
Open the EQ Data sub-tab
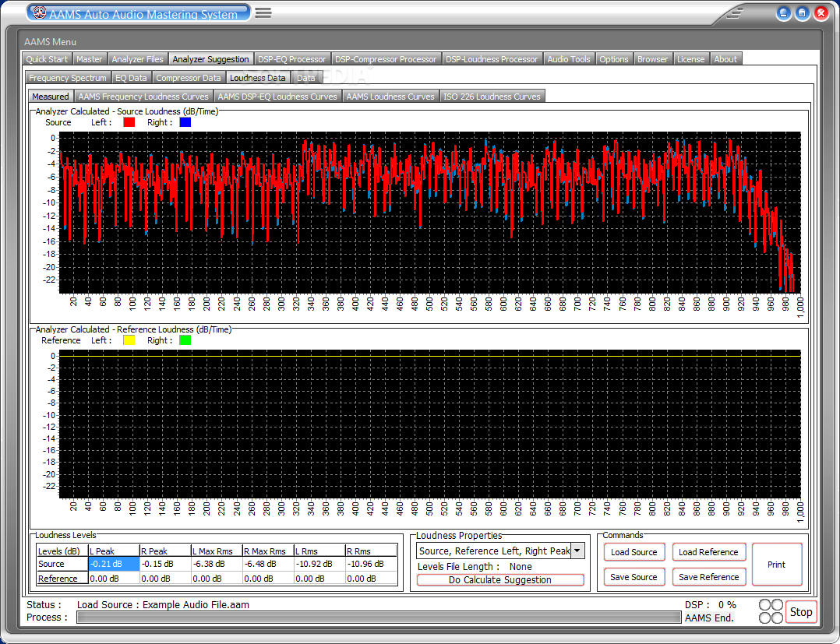[x=131, y=78]
